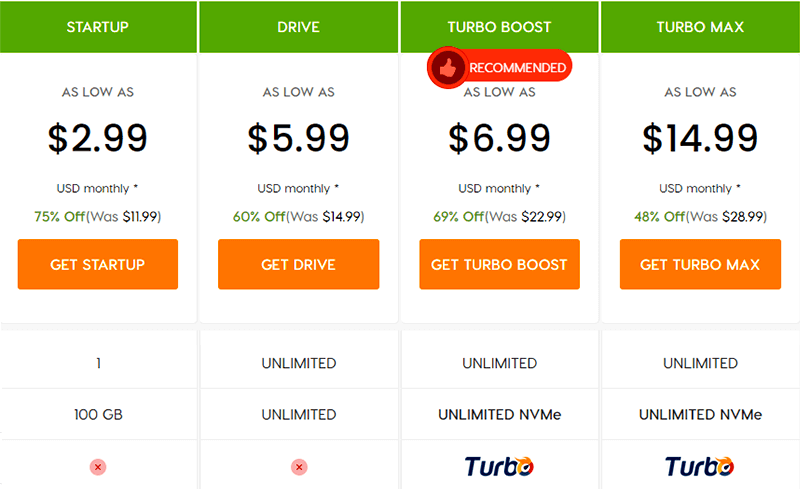The height and width of the screenshot is (489, 800).
Task: Click the $14.99 Turbo Max price
Action: pos(700,138)
